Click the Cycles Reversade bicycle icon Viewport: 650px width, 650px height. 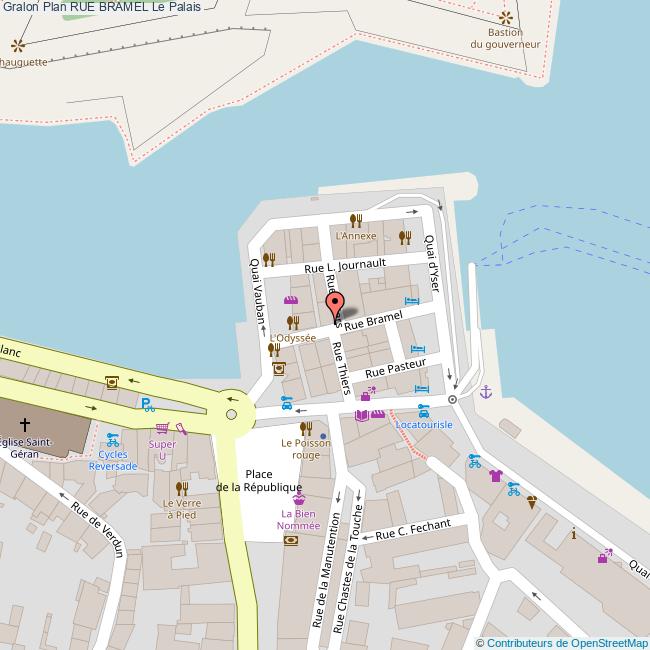tap(112, 439)
